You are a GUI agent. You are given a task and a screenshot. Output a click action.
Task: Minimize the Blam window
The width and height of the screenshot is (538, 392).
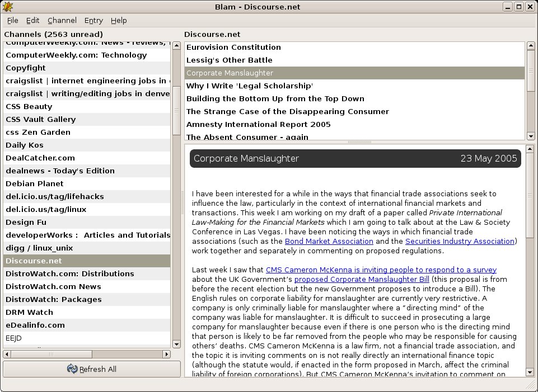coord(508,7)
